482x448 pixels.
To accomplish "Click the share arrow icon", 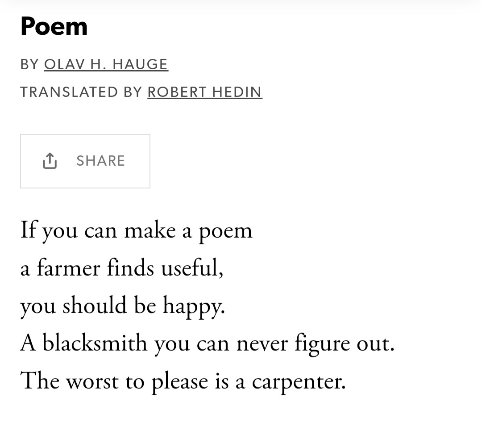I will [x=50, y=161].
